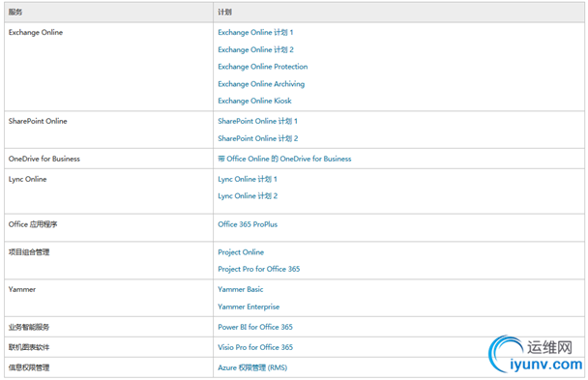Open the Office Online 的 OneDrive for Business link
Screen dimensions: 588x380
(x=284, y=159)
